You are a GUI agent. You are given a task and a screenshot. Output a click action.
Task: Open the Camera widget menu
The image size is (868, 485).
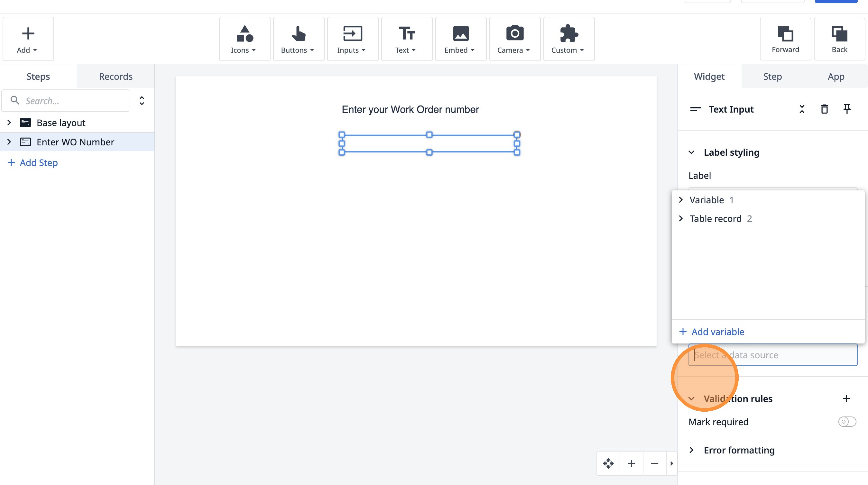514,39
